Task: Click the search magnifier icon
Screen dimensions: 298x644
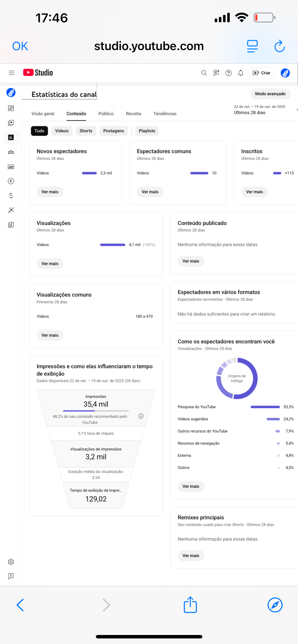Action: point(204,73)
